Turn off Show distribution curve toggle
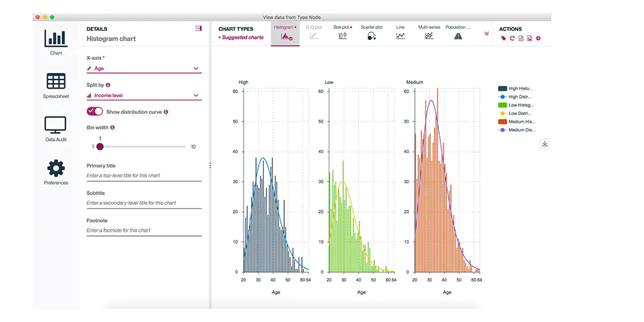 click(x=95, y=112)
